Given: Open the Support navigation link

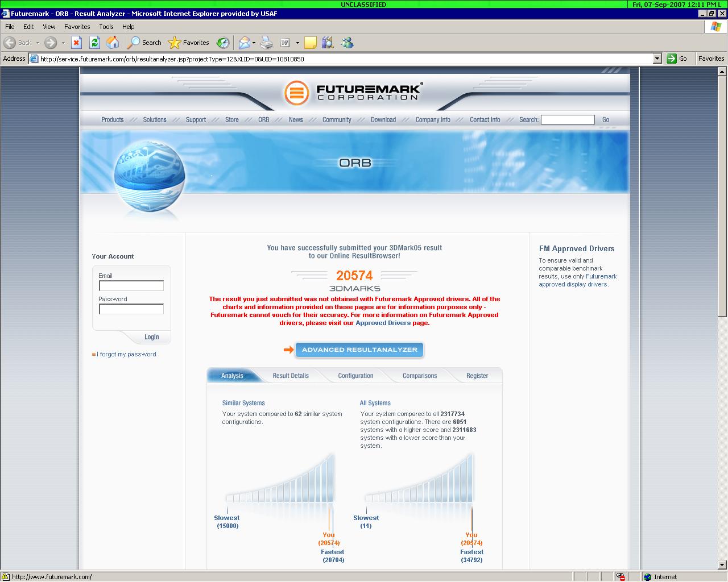Looking at the screenshot, I should click(x=196, y=120).
